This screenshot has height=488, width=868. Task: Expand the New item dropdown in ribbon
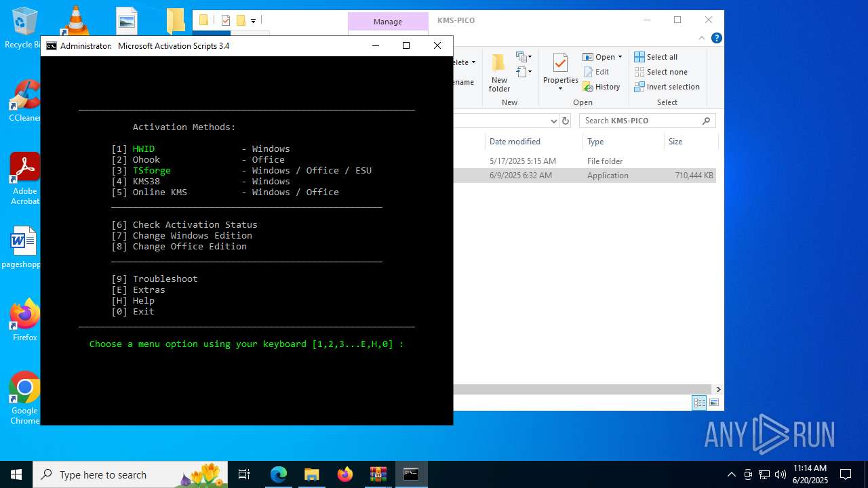(524, 57)
